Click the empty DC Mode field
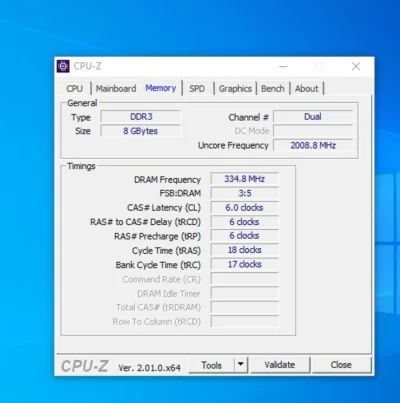The width and height of the screenshot is (400, 403). [x=313, y=131]
